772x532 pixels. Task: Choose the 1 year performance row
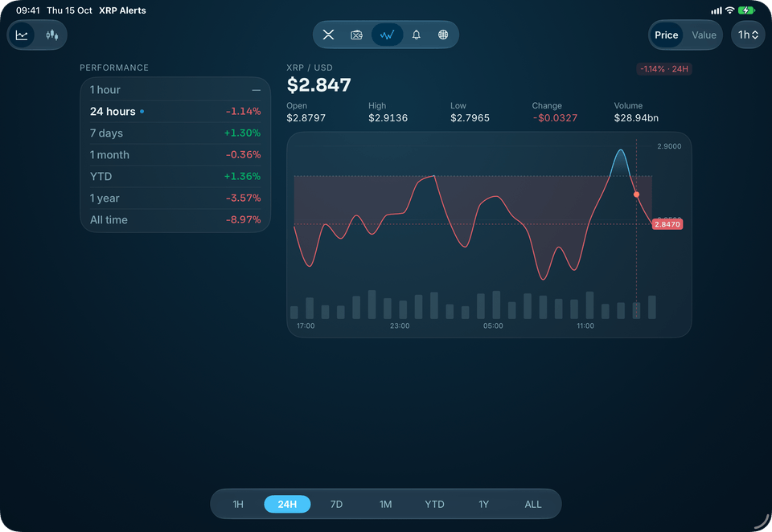point(175,198)
